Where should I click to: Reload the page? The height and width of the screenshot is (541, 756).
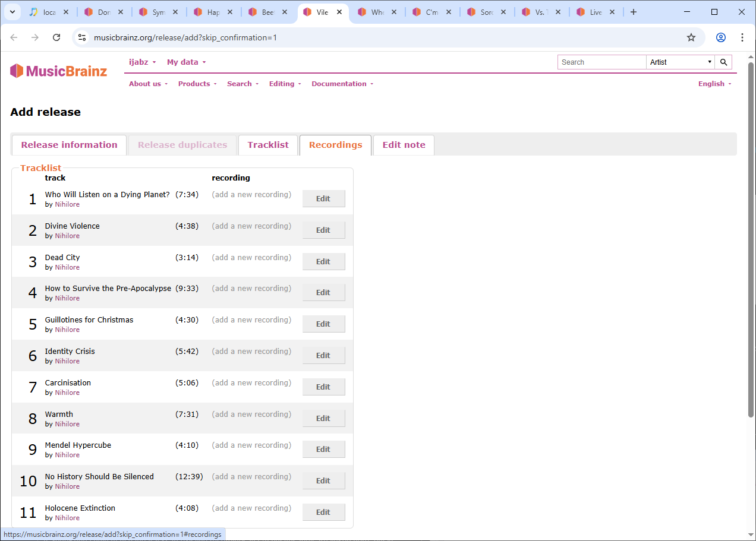pyautogui.click(x=56, y=37)
